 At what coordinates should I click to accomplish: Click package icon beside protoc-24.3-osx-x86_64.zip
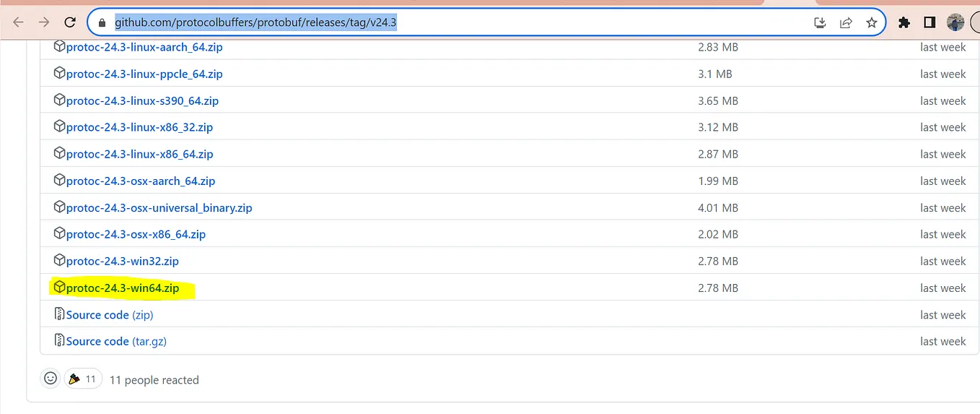point(60,233)
